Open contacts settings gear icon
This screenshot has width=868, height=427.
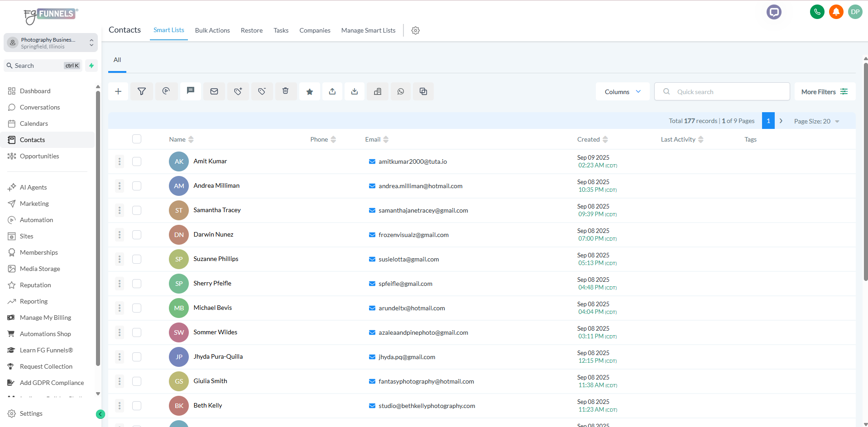pyautogui.click(x=416, y=30)
